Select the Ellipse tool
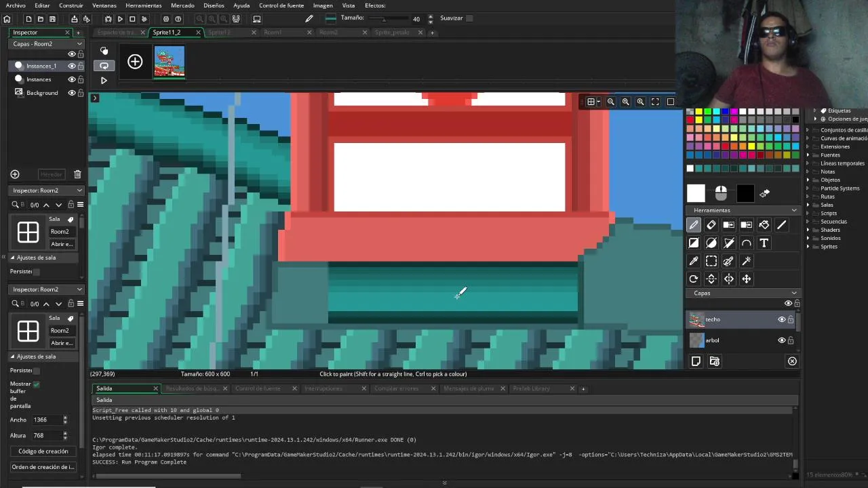This screenshot has height=488, width=868. 711,243
